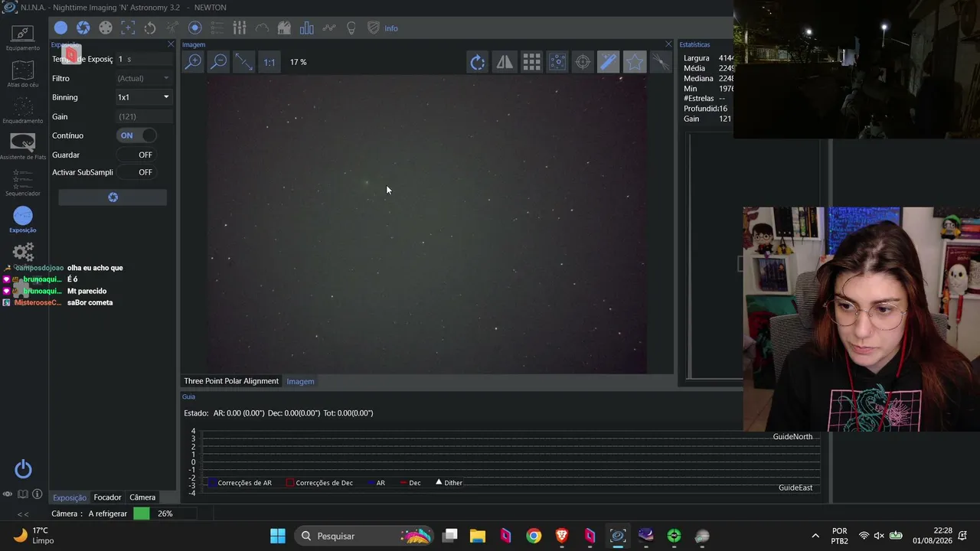980x551 pixels.
Task: Switch to the Focador tab
Action: pos(107,497)
